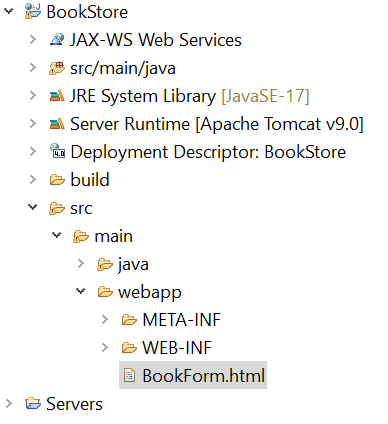
Task: Click the Deployment Descriptor icon
Action: point(57,151)
